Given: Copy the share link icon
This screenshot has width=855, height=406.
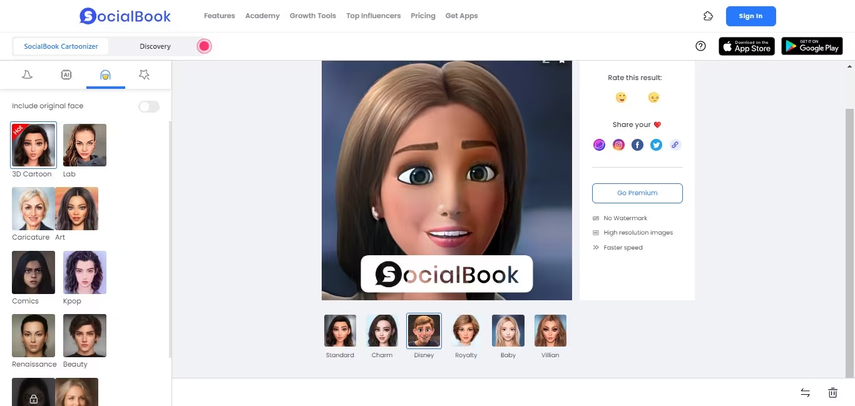Looking at the screenshot, I should [675, 145].
